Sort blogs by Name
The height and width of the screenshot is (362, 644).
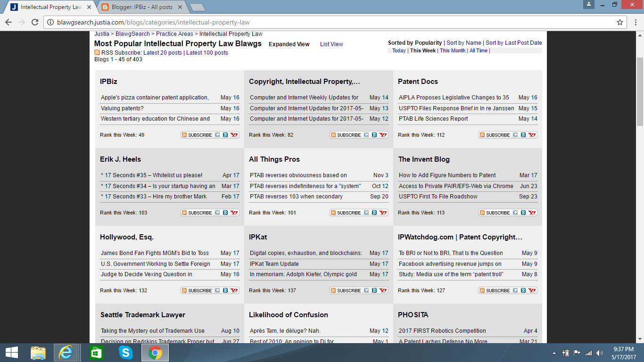point(464,43)
